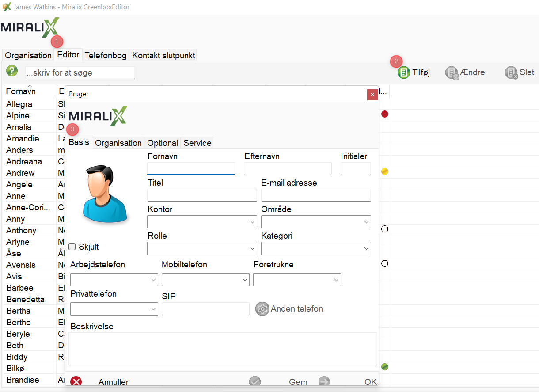
Task: Click the red Annuller cancel icon
Action: [76, 382]
